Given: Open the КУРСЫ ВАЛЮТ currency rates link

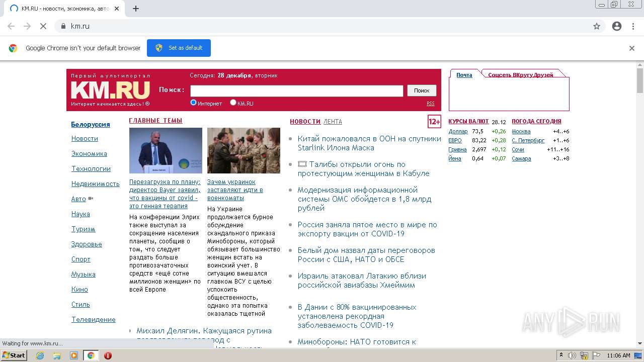Looking at the screenshot, I should point(468,121).
